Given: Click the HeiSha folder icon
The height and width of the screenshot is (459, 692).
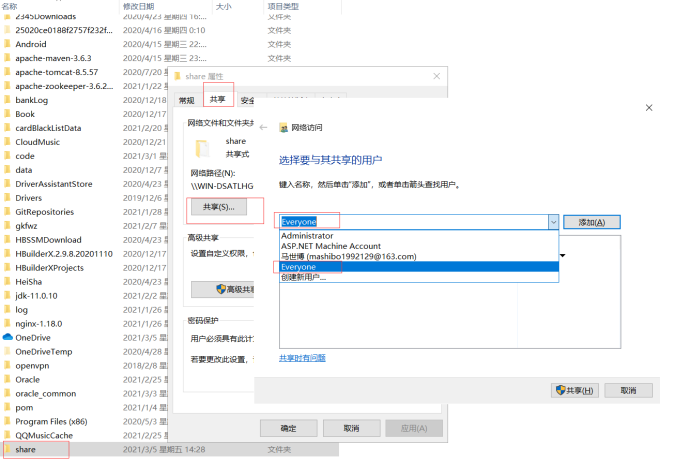Looking at the screenshot, I should [7, 282].
